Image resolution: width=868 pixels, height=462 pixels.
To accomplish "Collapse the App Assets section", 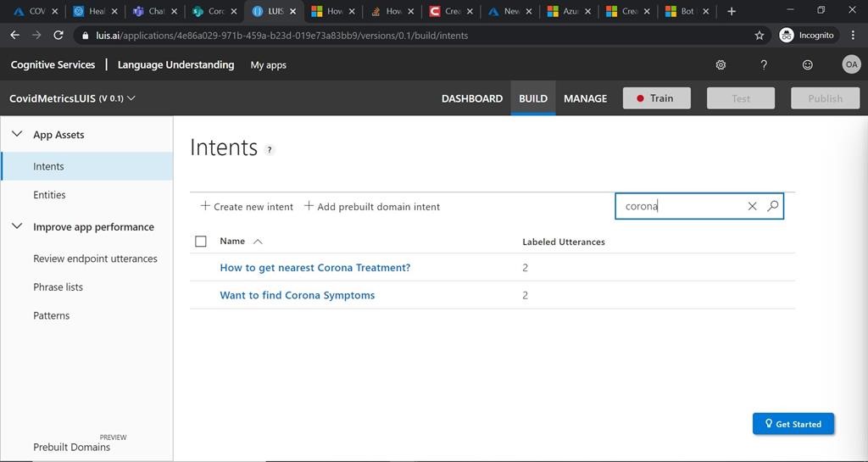I will (x=16, y=134).
